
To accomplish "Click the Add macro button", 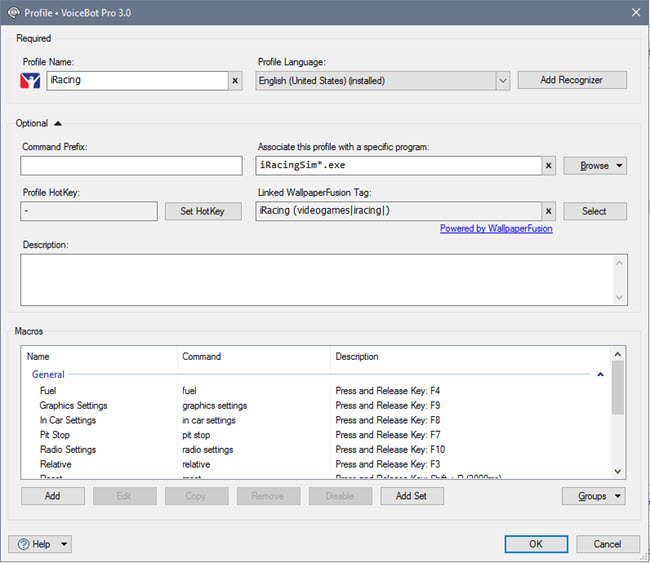I will click(53, 496).
